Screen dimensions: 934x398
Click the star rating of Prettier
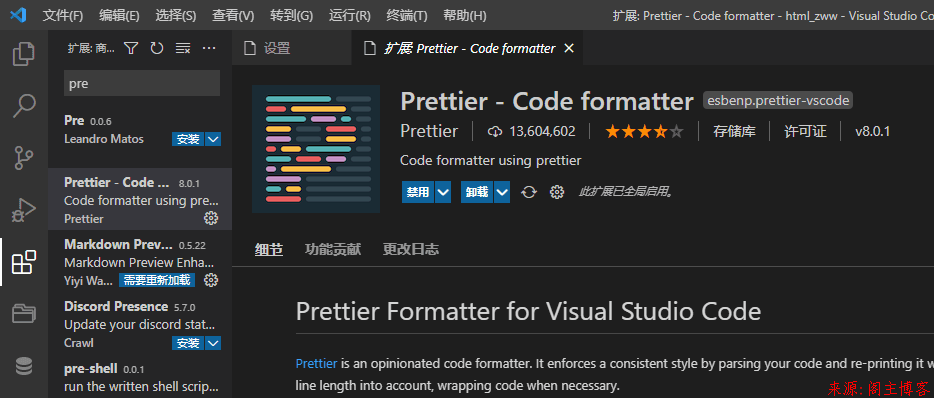tap(644, 132)
